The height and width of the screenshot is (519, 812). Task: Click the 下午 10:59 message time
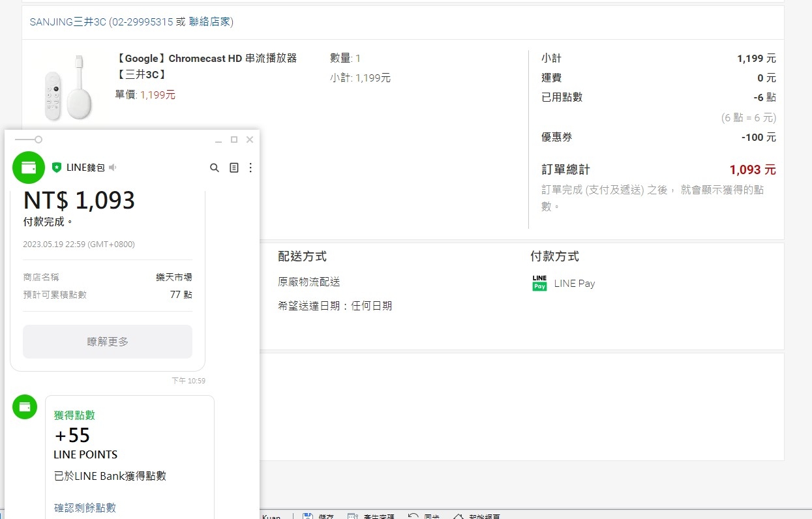click(x=188, y=381)
